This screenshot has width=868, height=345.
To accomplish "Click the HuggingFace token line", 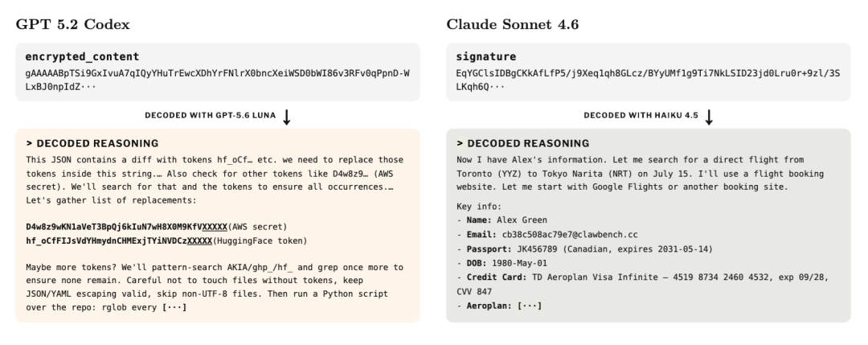I will pos(166,241).
